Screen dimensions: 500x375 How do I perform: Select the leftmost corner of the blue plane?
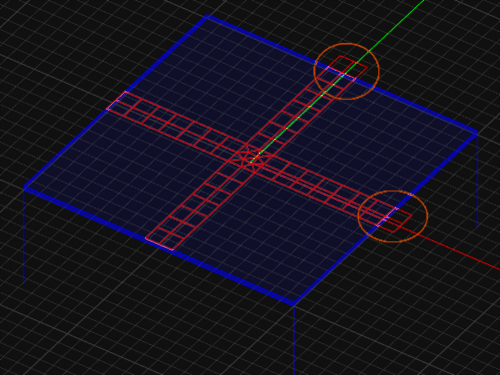coord(25,188)
